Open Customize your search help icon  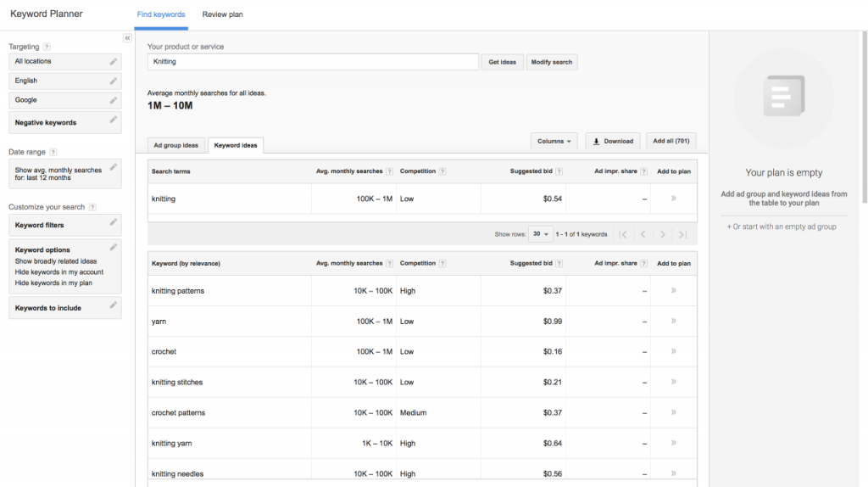pyautogui.click(x=92, y=207)
